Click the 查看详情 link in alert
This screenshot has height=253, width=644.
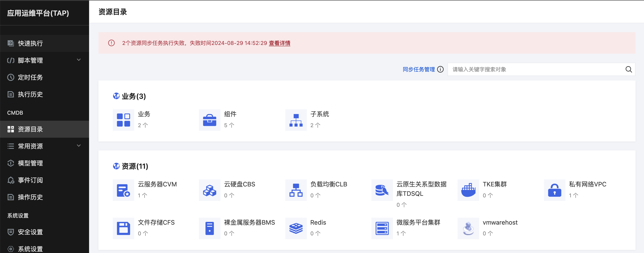[x=279, y=43]
